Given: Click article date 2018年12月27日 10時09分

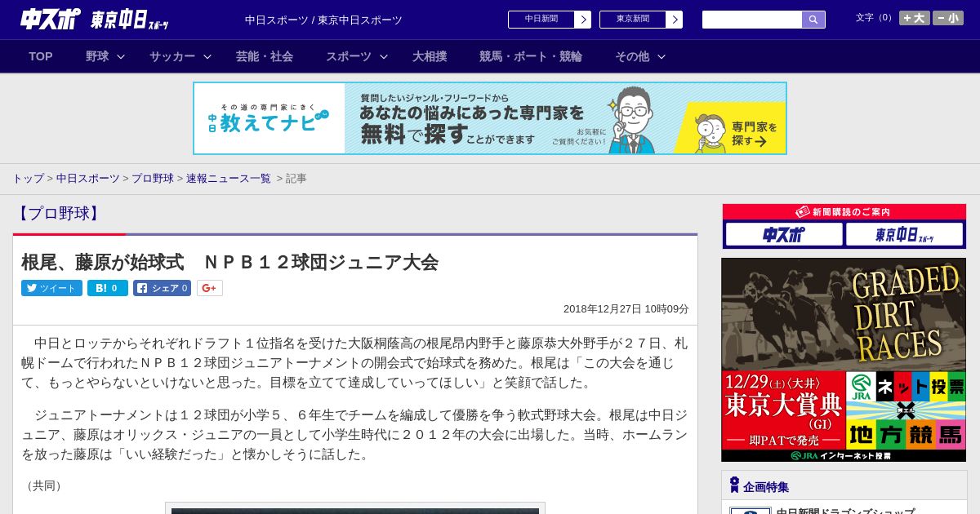Looking at the screenshot, I should pyautogui.click(x=626, y=308).
